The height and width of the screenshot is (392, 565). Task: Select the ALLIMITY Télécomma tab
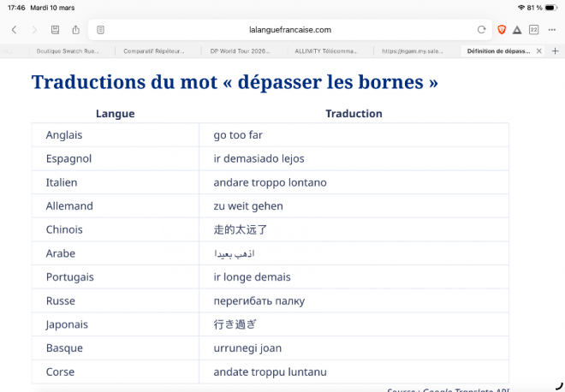pyautogui.click(x=327, y=50)
